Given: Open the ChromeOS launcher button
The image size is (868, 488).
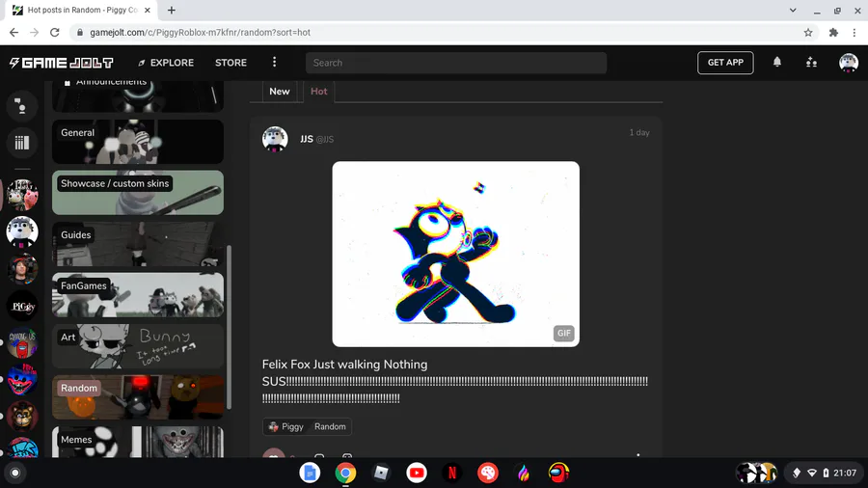Looking at the screenshot, I should click(14, 474).
